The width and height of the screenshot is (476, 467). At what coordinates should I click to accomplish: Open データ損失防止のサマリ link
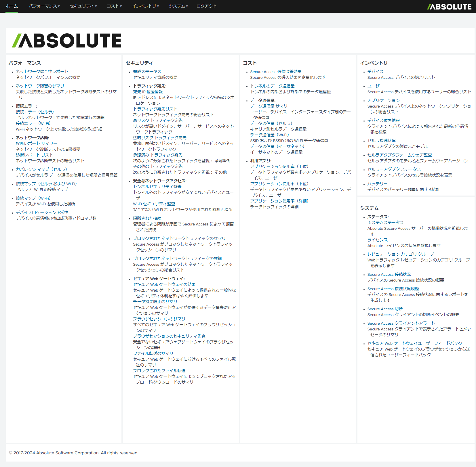pyautogui.click(x=155, y=302)
